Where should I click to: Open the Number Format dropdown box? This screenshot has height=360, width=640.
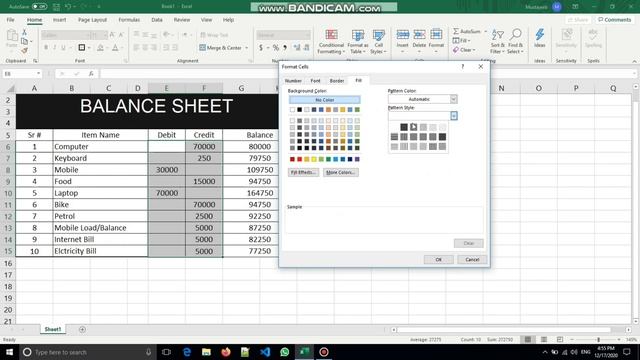tap(283, 35)
